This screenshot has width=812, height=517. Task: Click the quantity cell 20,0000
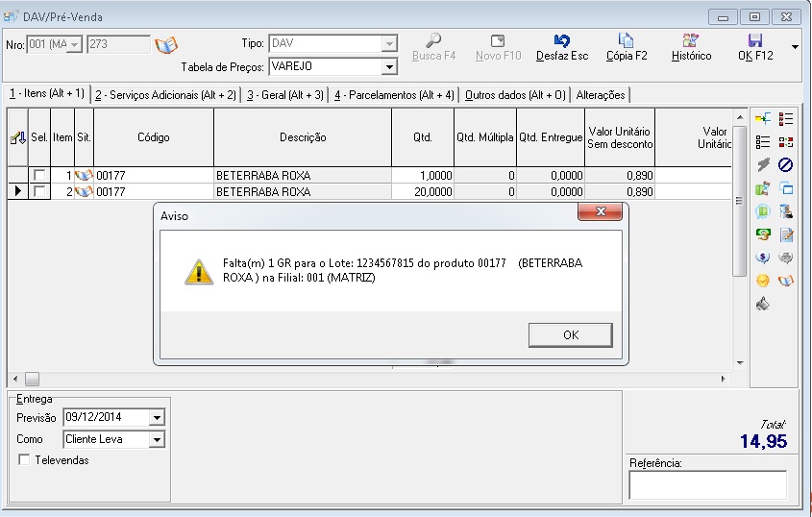pyautogui.click(x=423, y=191)
